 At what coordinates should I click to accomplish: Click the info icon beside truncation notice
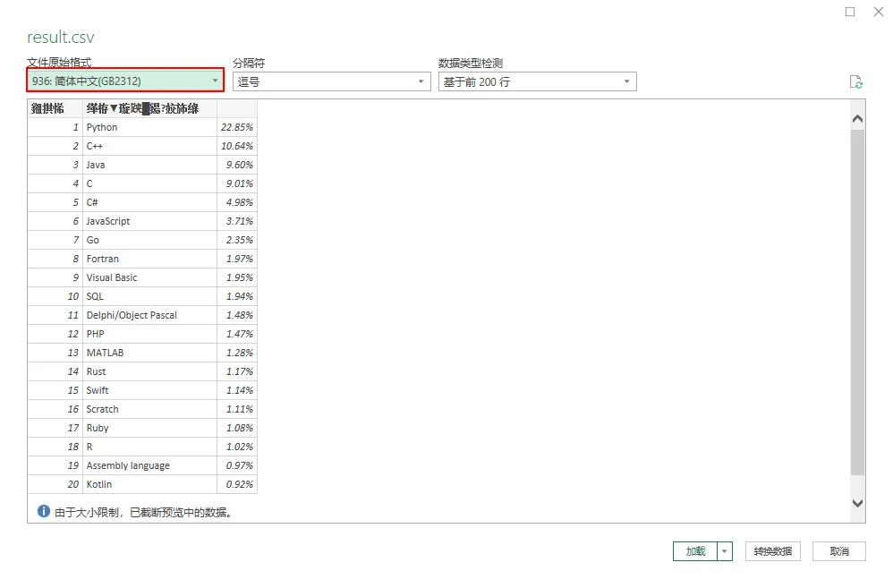(x=43, y=512)
